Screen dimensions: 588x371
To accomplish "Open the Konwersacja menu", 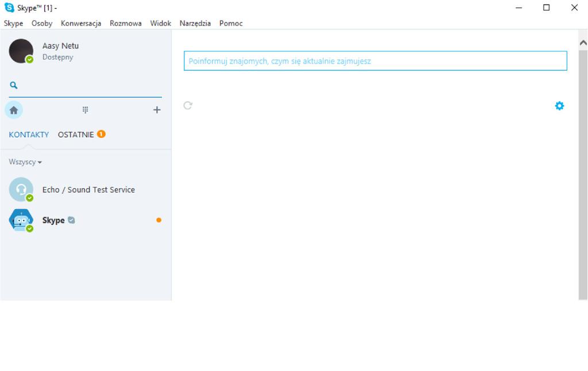I will 81,23.
